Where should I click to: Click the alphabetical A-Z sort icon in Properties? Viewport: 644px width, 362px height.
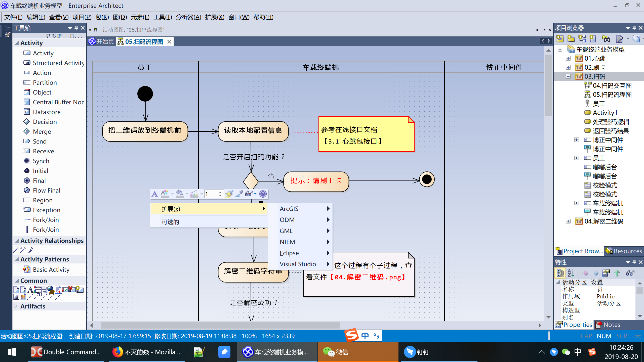(571, 273)
